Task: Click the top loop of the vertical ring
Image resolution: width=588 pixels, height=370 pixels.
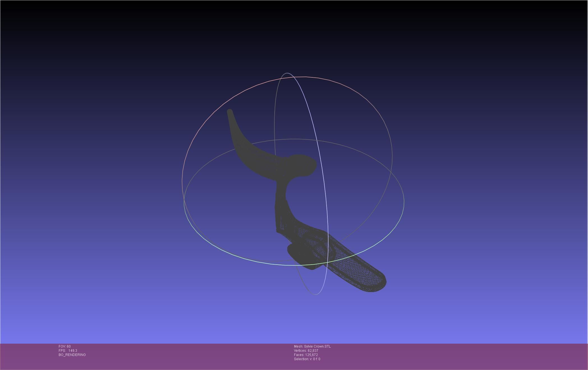Action: (x=287, y=73)
